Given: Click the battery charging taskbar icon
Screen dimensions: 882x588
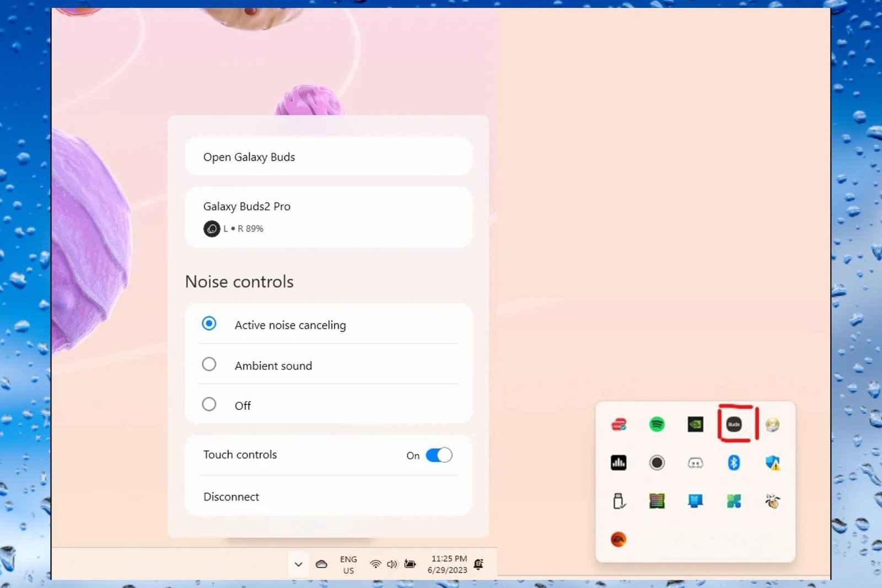Looking at the screenshot, I should point(410,564).
